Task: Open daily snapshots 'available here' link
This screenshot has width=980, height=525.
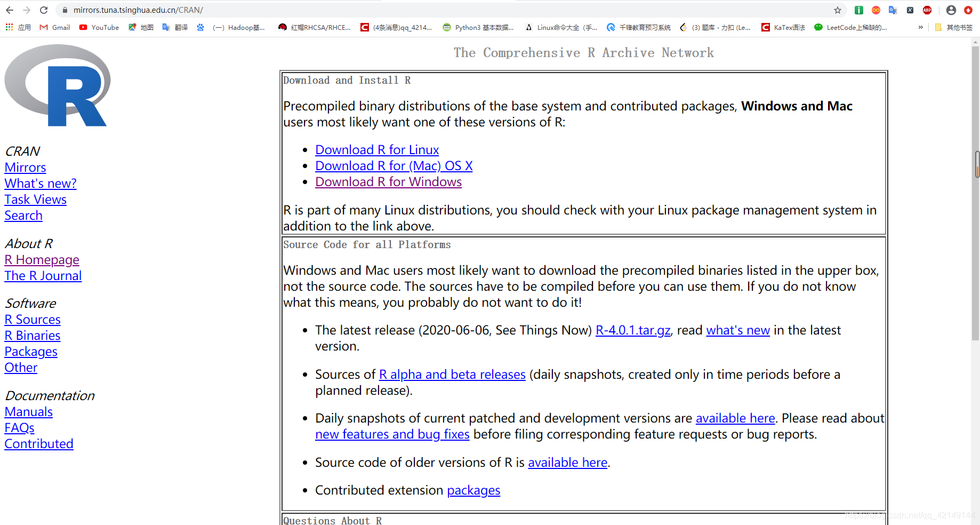Action: coord(735,418)
